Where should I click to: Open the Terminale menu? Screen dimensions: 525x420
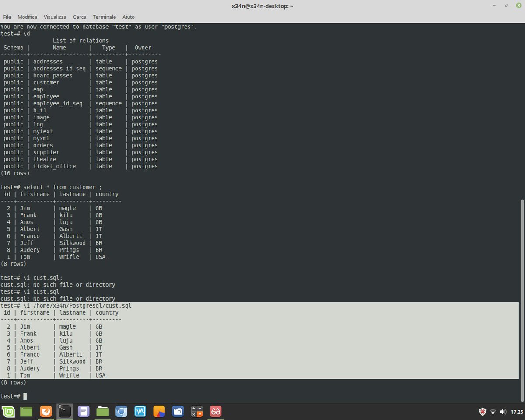tap(104, 17)
